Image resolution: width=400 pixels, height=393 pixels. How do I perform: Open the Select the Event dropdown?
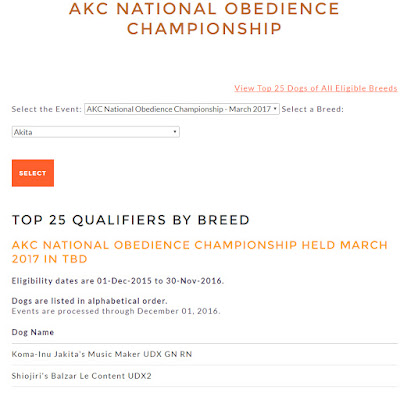click(182, 109)
